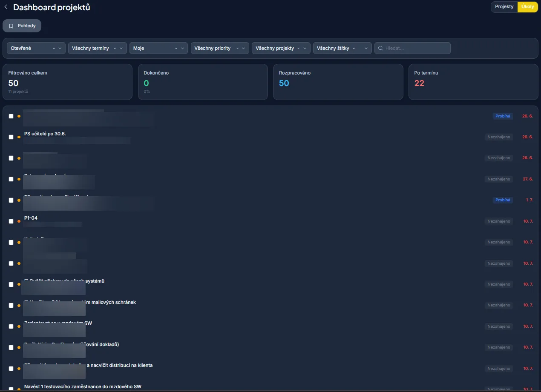This screenshot has height=392, width=541.
Task: Open the task titled PS učitelé po 30.6.
Action: coord(45,134)
